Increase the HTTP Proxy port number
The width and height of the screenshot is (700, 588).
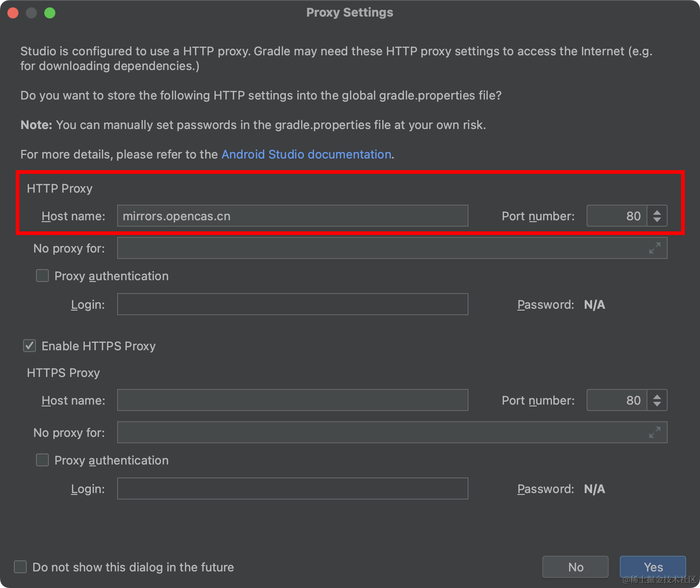[657, 212]
